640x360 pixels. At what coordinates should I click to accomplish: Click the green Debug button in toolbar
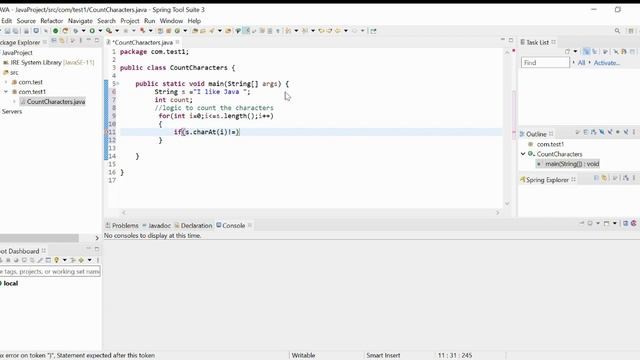(x=76, y=31)
